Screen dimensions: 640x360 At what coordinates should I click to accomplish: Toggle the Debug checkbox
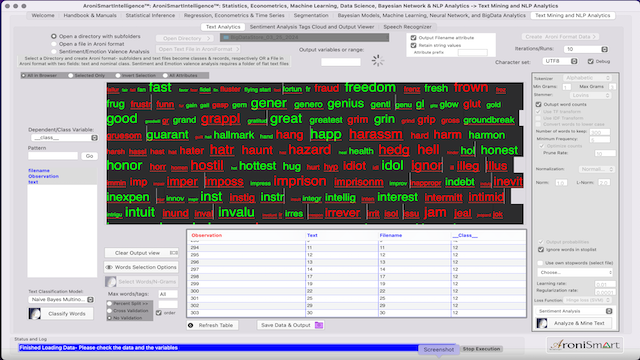pos(591,61)
